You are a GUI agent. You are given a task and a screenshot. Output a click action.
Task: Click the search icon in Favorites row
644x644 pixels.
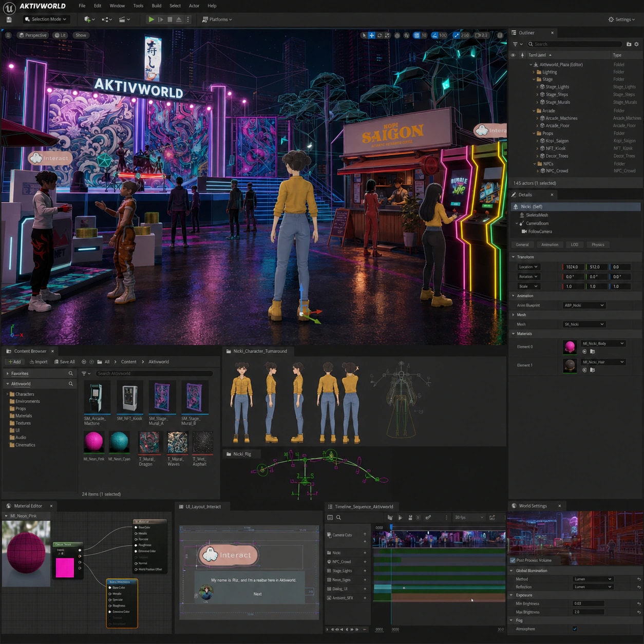tap(71, 373)
